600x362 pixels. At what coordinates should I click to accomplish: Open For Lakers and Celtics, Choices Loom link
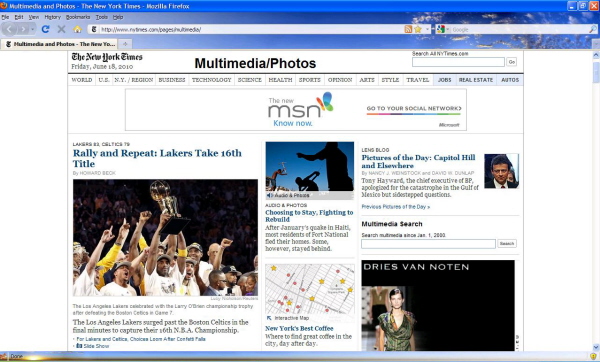pos(141,339)
